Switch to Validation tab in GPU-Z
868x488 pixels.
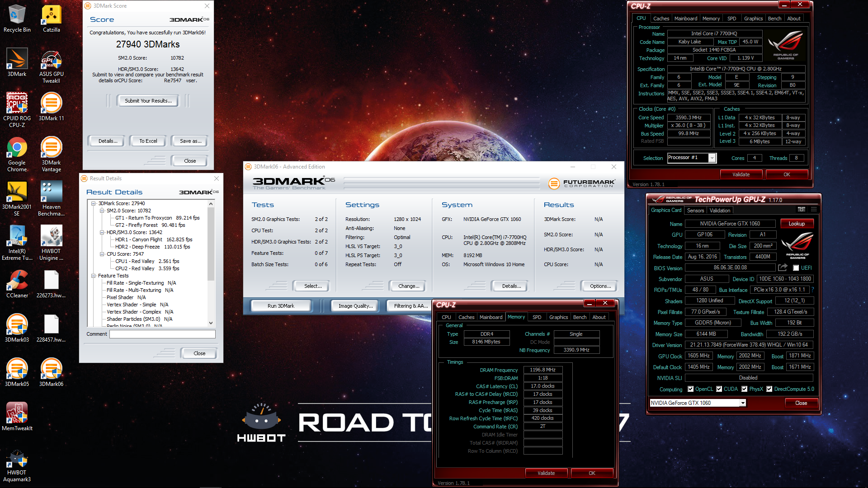(x=720, y=211)
